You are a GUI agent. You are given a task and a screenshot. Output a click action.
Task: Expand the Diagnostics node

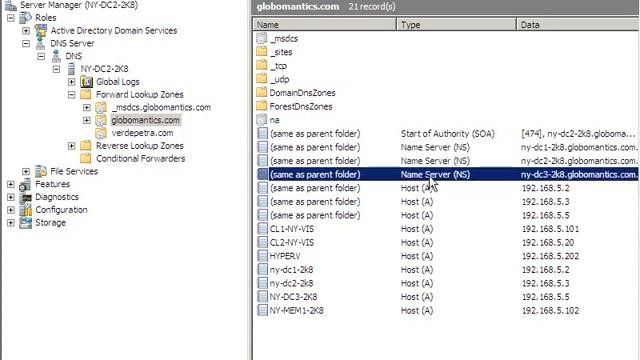click(11, 197)
